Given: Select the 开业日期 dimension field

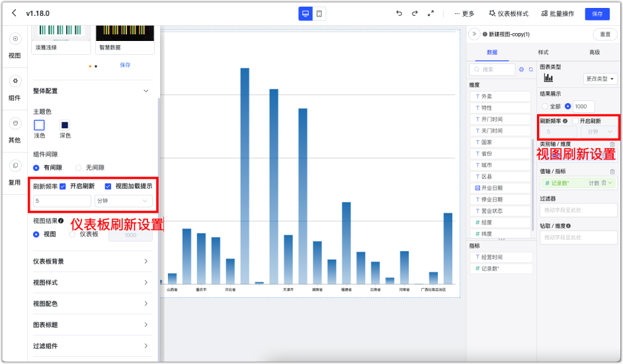Looking at the screenshot, I should [x=500, y=188].
